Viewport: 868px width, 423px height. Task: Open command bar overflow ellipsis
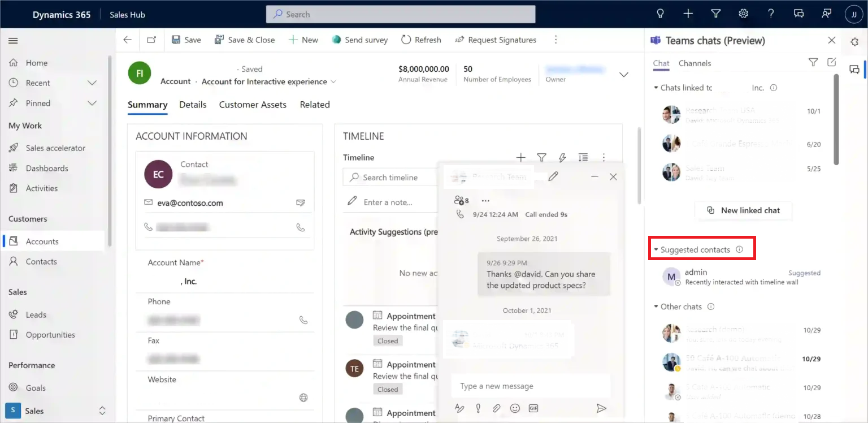[556, 40]
